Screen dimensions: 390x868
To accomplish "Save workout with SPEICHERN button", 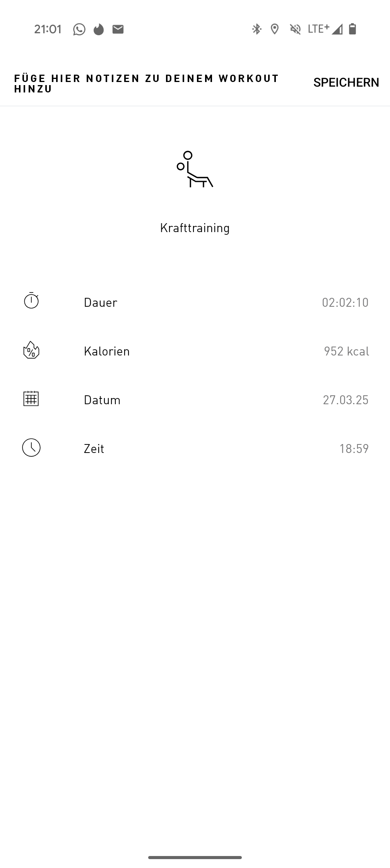I will click(x=346, y=82).
